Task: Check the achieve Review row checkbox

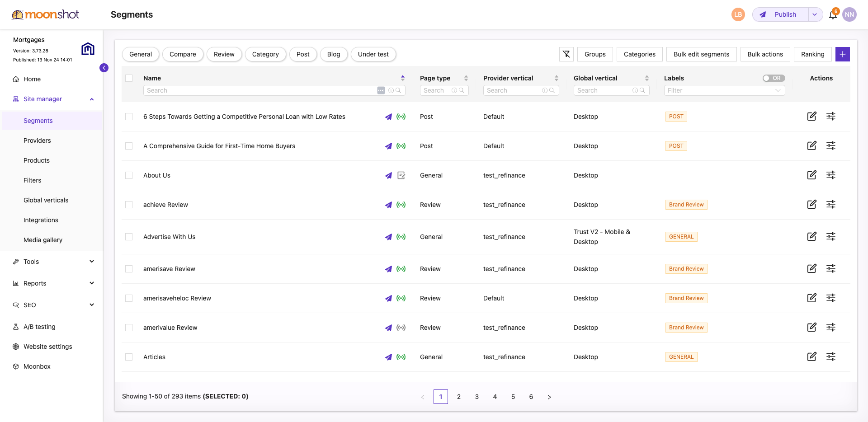Action: coord(129,205)
